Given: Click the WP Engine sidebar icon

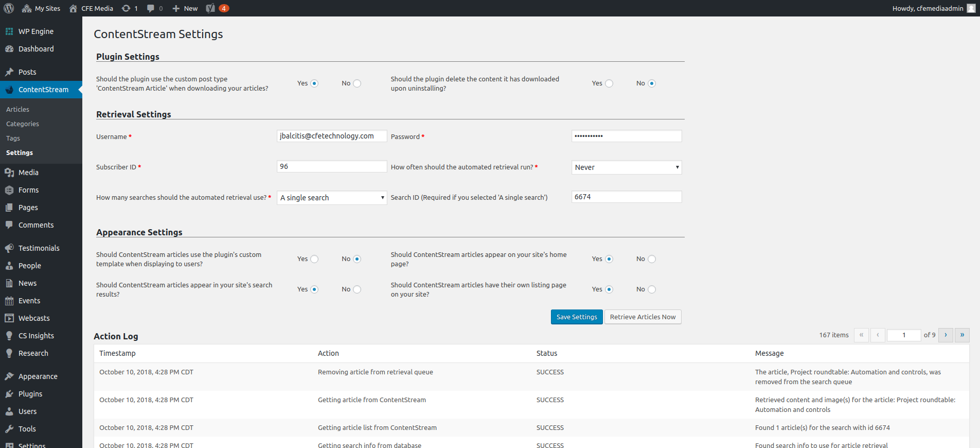Looking at the screenshot, I should click(9, 31).
